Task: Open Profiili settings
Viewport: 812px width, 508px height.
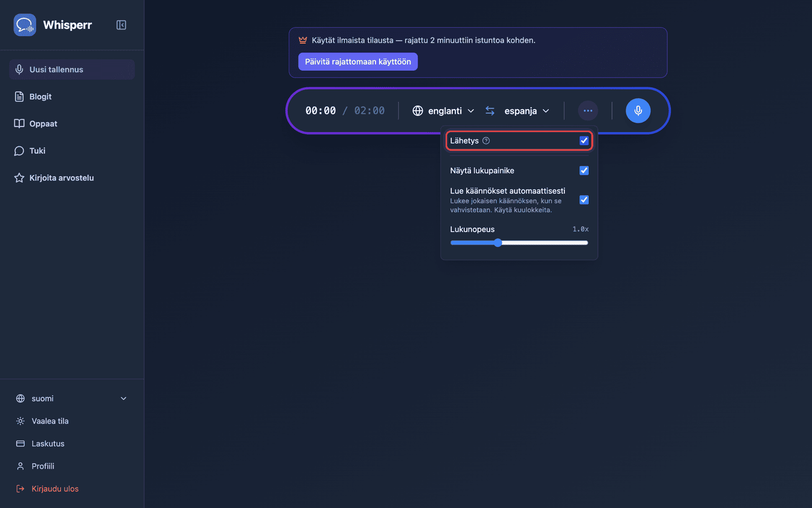Action: (x=72, y=466)
